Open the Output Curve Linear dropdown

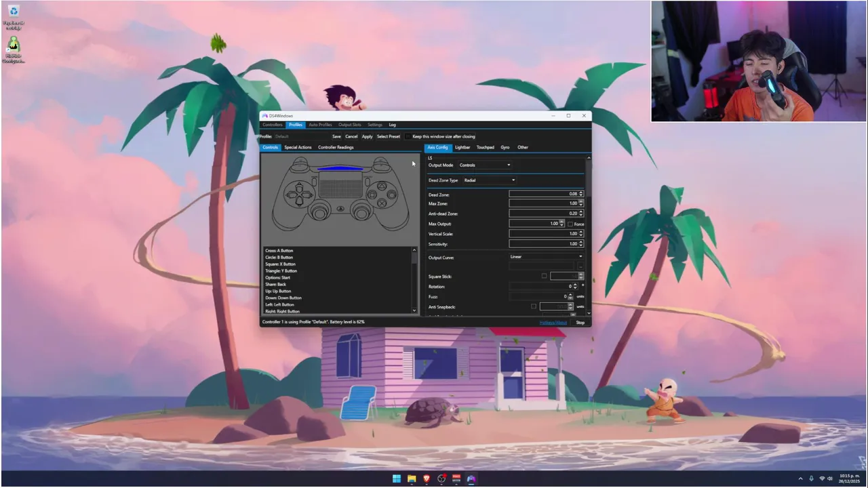[x=546, y=257]
